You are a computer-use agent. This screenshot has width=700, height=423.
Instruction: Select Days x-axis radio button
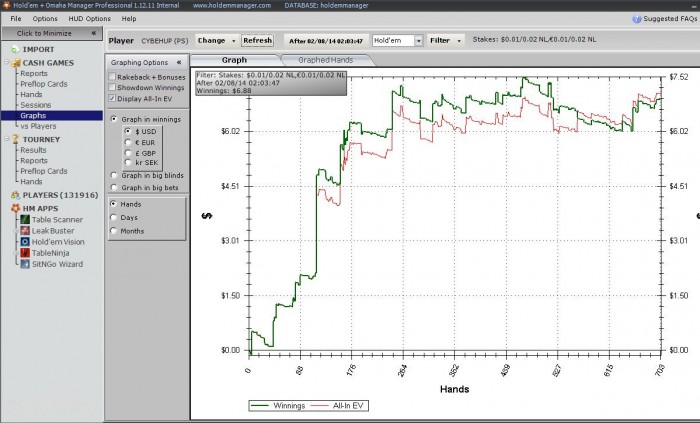[113, 217]
